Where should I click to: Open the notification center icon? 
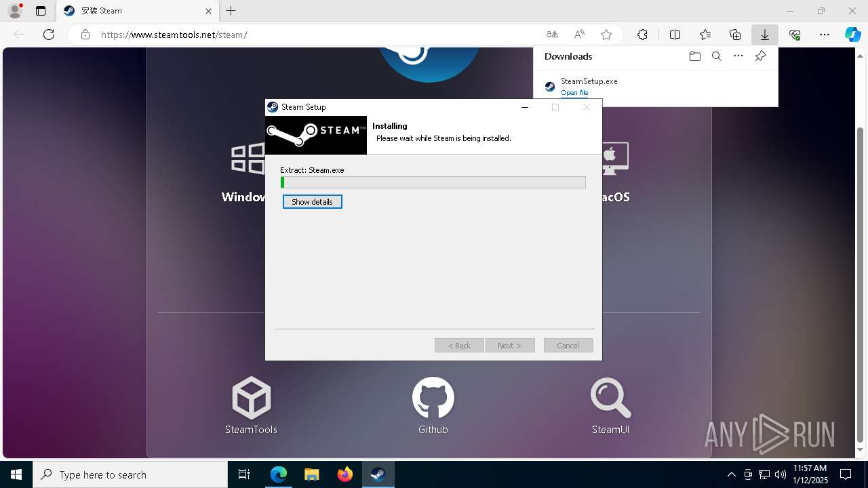(x=846, y=474)
